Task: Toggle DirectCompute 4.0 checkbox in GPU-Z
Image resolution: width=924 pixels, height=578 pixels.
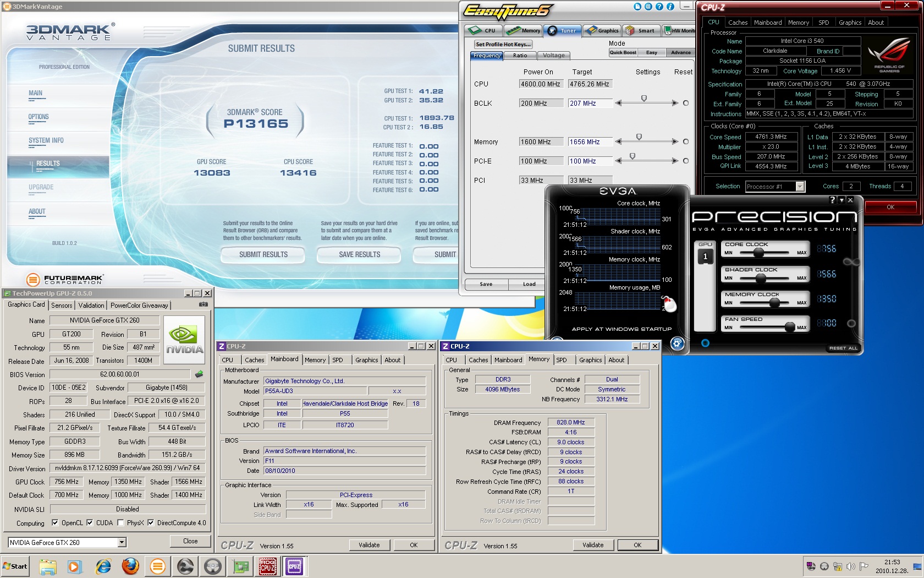Action: coord(151,522)
